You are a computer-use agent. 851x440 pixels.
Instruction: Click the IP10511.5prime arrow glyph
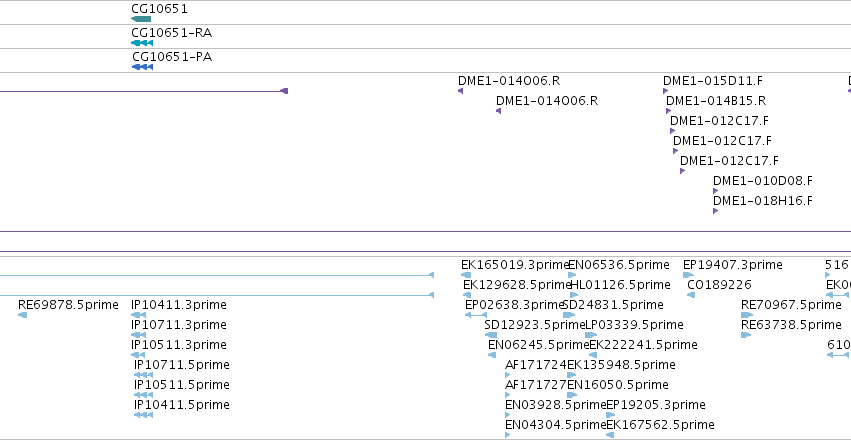[143, 395]
